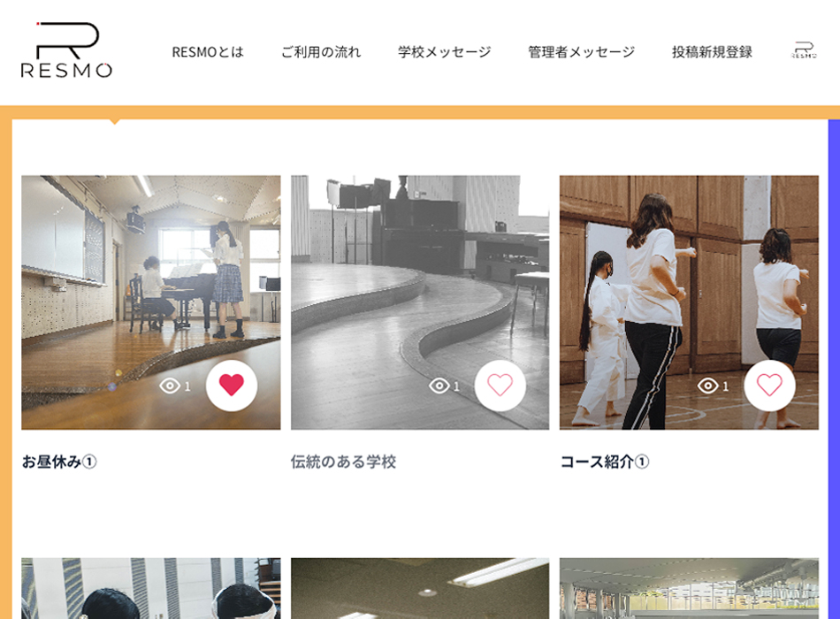Open the 伝統のある学校 post title

[x=343, y=462]
